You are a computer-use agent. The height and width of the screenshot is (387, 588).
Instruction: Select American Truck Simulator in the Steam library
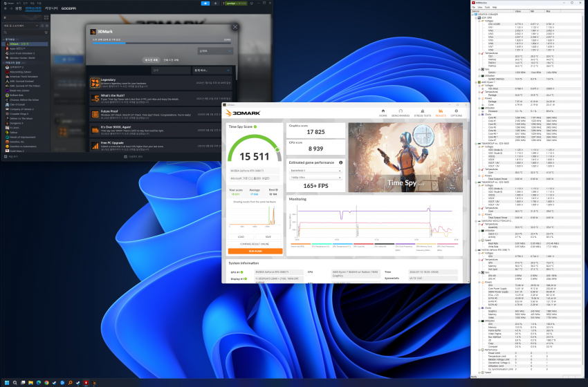click(25, 77)
